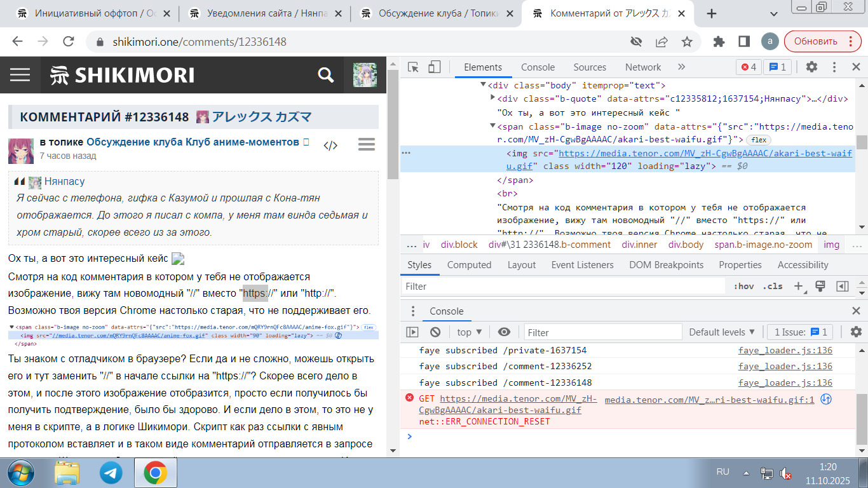
Task: Open the top JavaScript context dropdown
Action: [470, 332]
